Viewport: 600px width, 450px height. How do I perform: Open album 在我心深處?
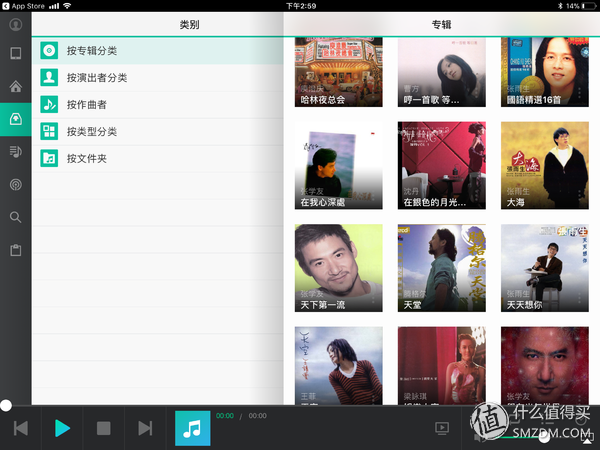pos(338,165)
